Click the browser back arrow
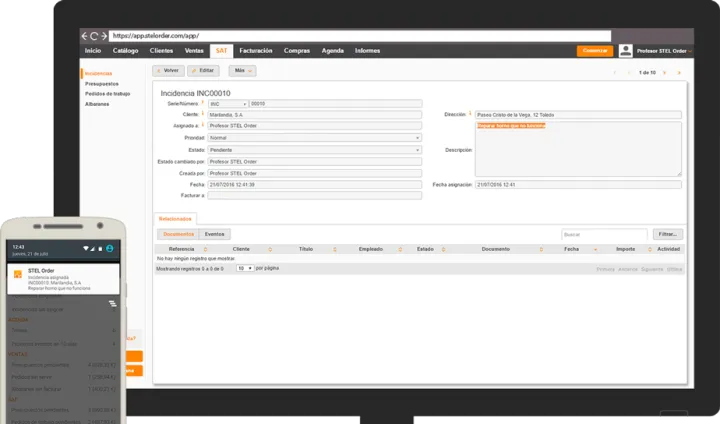 85,36
